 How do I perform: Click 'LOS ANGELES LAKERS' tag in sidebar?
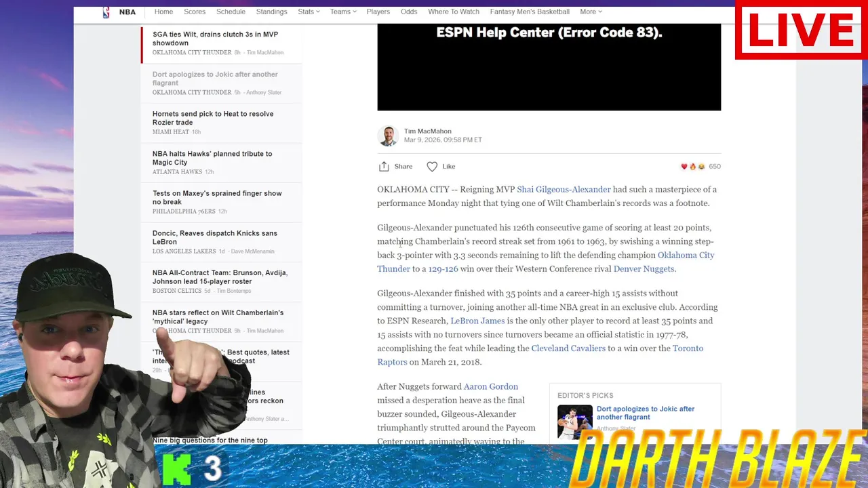(x=184, y=251)
